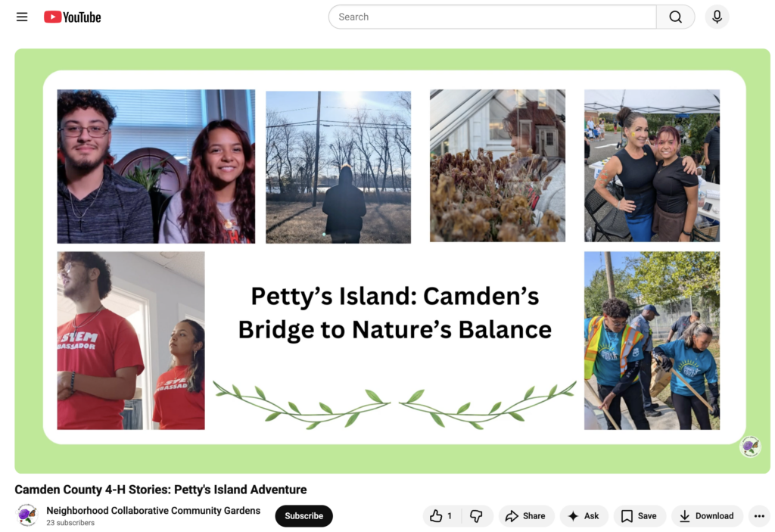Subscribe to Neighborhood Collaborative Community Gardens
The width and height of the screenshot is (775, 532).
coord(303,516)
